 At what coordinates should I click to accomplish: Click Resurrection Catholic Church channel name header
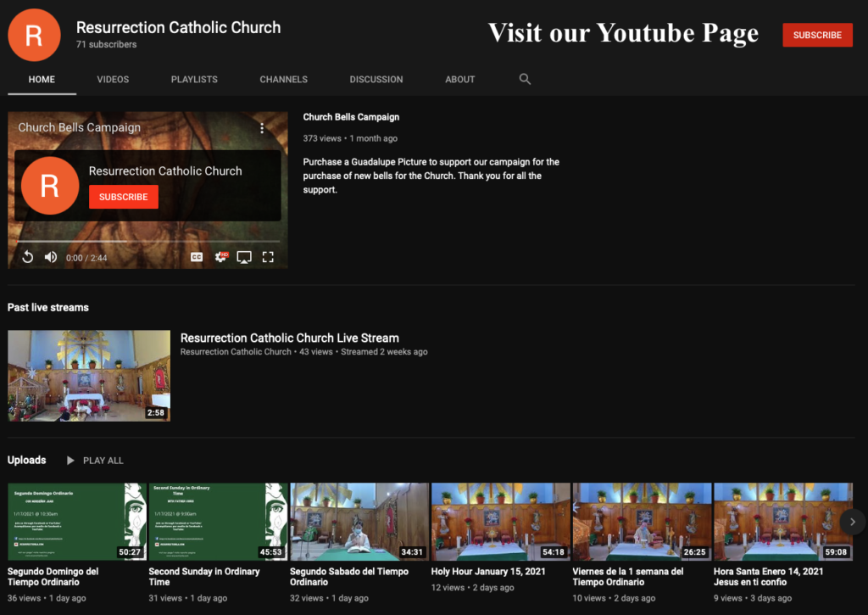(178, 27)
